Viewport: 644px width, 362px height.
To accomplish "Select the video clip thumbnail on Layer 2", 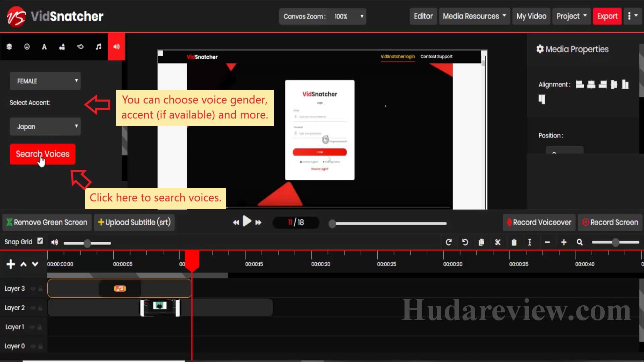I will (160, 308).
